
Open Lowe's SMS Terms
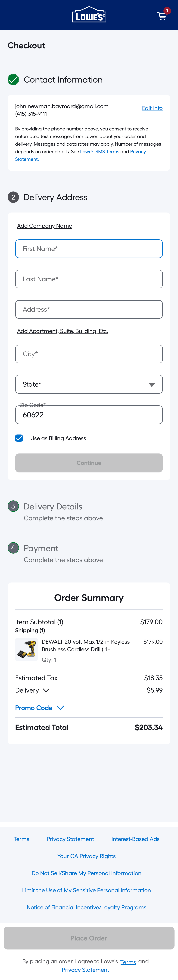[100, 151]
